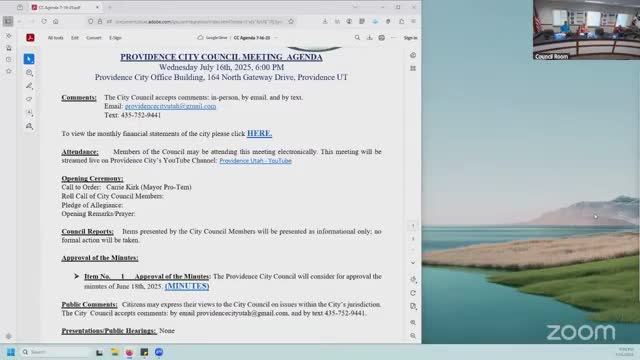Viewport: 640px width, 360px height.
Task: Reload the browser page
Action: pyautogui.click(x=44, y=21)
